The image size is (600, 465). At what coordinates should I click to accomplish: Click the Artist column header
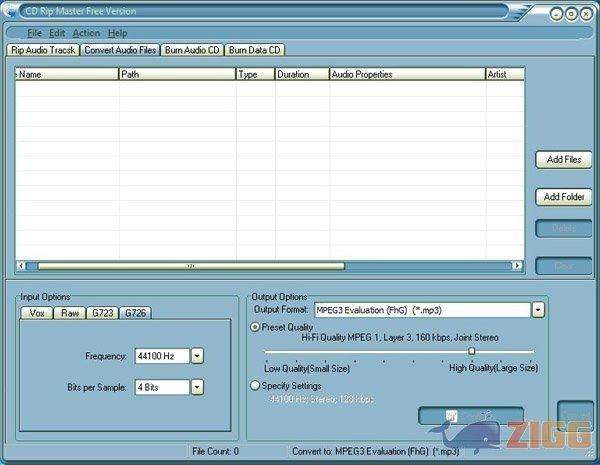tap(505, 74)
